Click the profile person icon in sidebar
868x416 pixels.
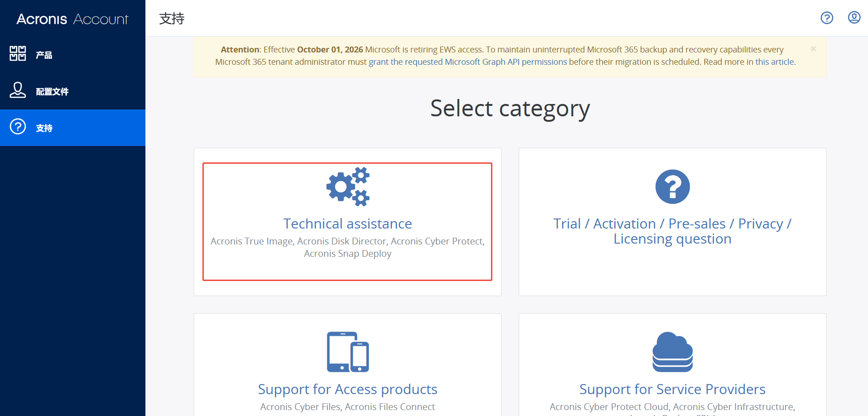click(18, 90)
